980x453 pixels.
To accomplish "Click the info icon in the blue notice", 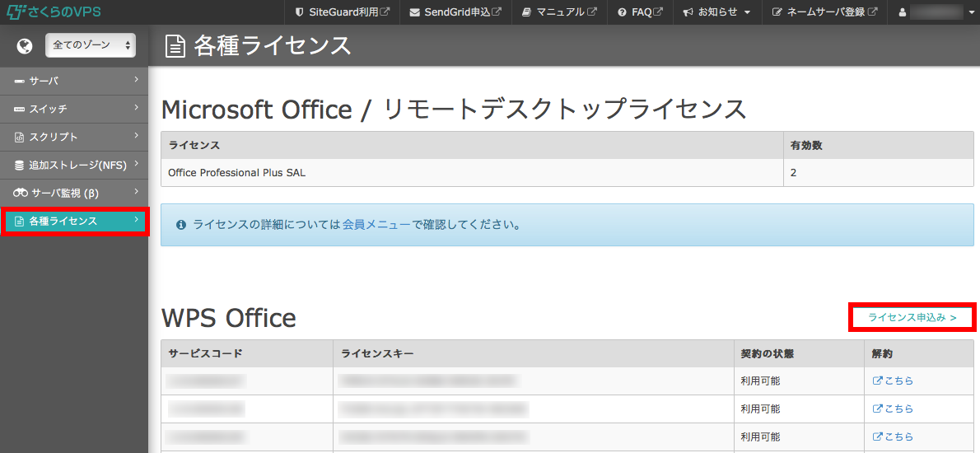I will tap(181, 225).
